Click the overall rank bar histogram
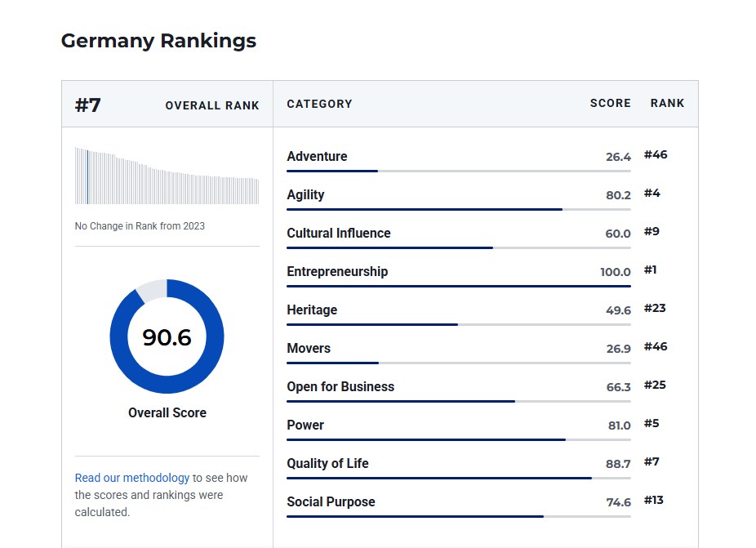 tap(167, 176)
